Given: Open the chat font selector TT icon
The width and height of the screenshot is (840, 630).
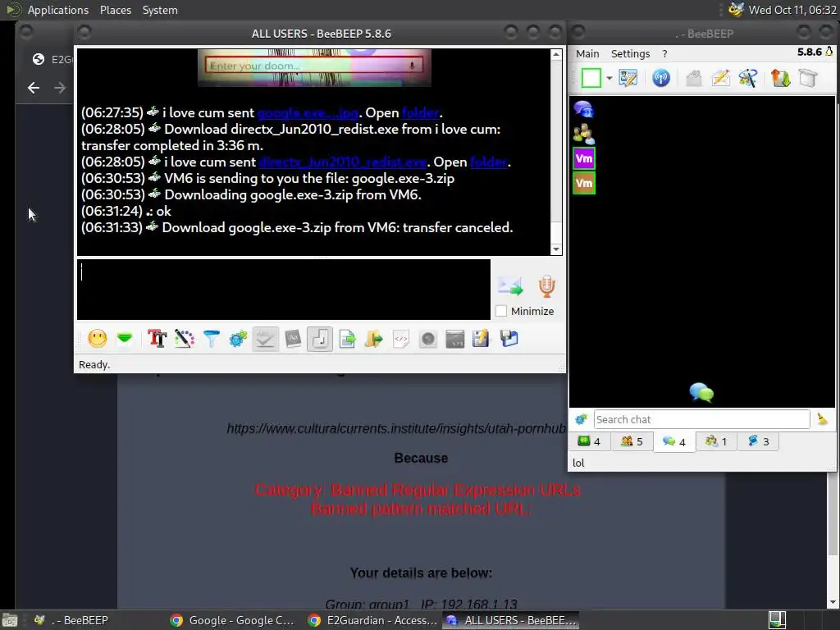Looking at the screenshot, I should [157, 339].
